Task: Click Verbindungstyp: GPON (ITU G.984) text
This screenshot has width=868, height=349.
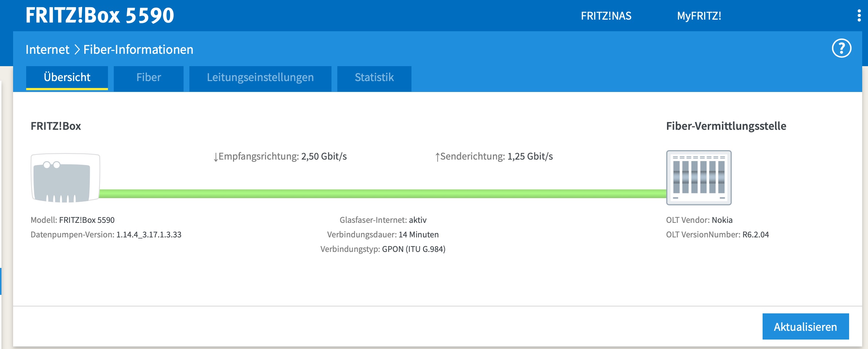Action: pyautogui.click(x=383, y=249)
